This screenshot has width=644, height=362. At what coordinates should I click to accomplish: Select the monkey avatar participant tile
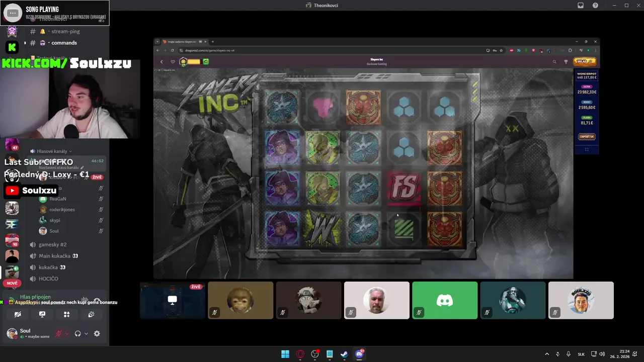(x=240, y=300)
